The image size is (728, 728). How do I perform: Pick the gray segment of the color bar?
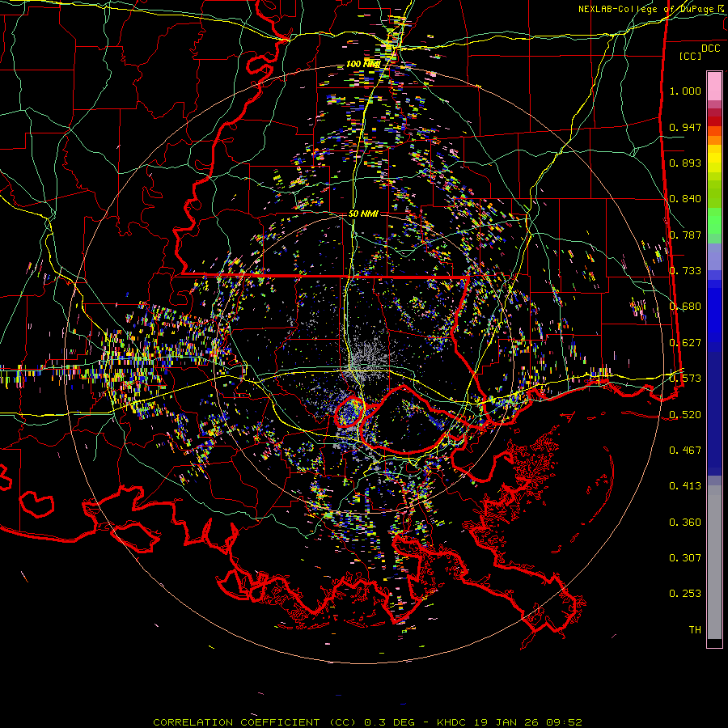[x=714, y=562]
